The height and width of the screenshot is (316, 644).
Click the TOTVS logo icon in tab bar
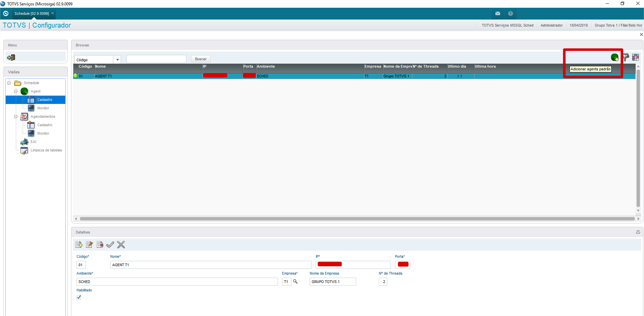click(x=6, y=13)
